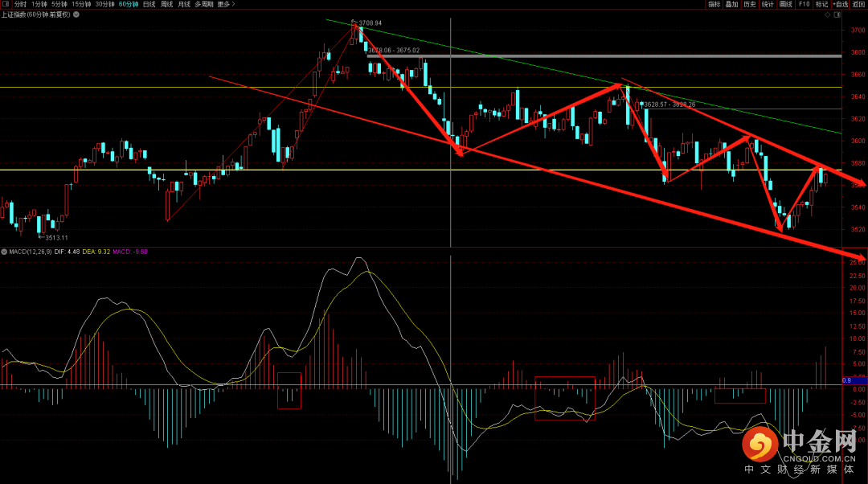Open the 画线 drawing tools
The width and height of the screenshot is (868, 484).
785,4
